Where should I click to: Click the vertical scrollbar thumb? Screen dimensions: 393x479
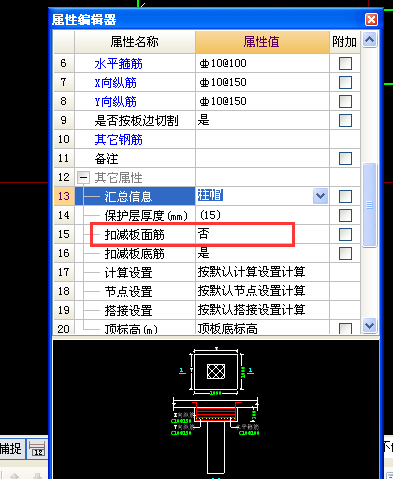369,205
